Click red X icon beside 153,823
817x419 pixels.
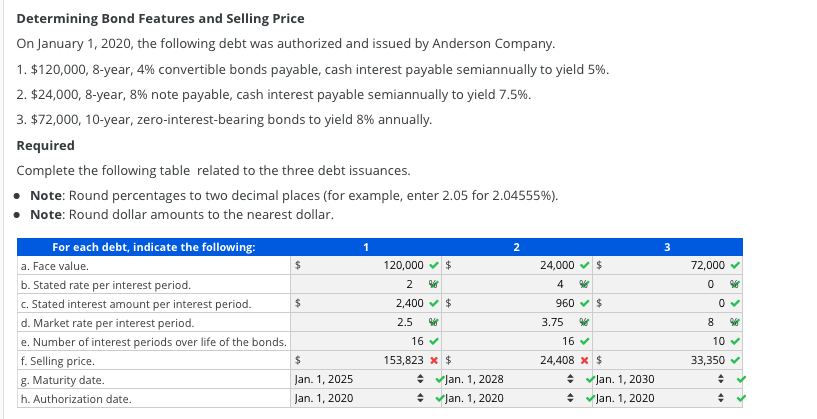point(434,361)
